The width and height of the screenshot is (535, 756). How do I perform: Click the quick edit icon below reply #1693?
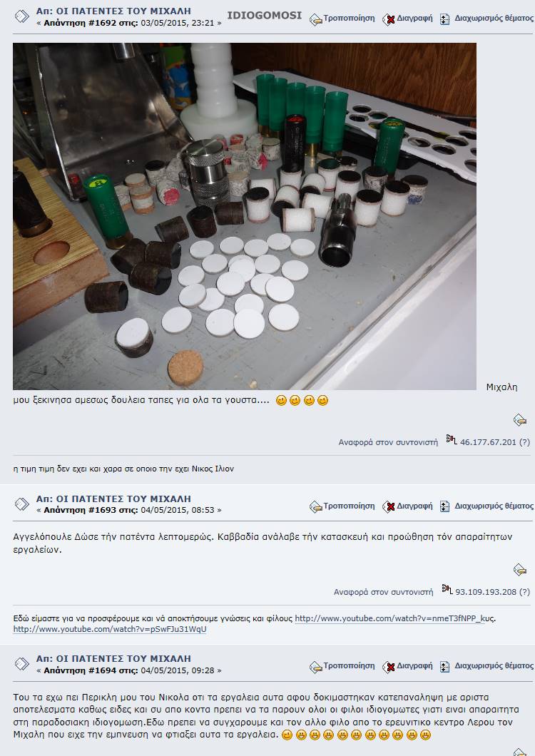click(519, 570)
